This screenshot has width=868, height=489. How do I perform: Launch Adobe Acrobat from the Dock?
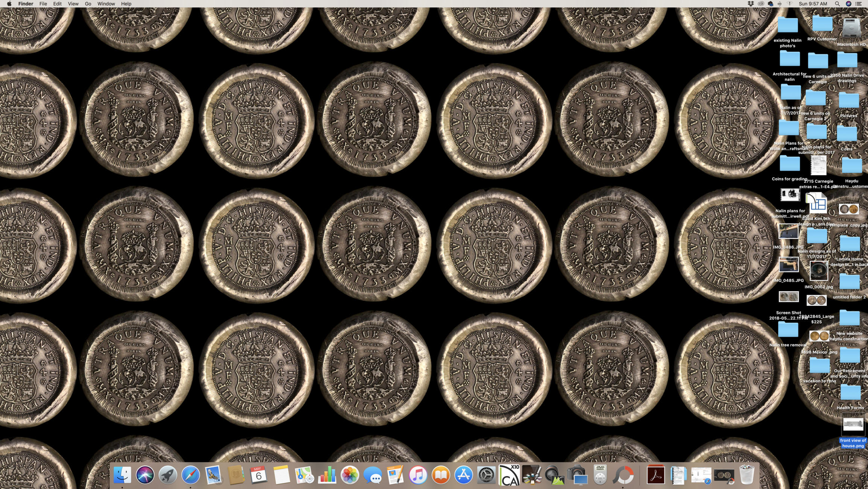pos(656,475)
